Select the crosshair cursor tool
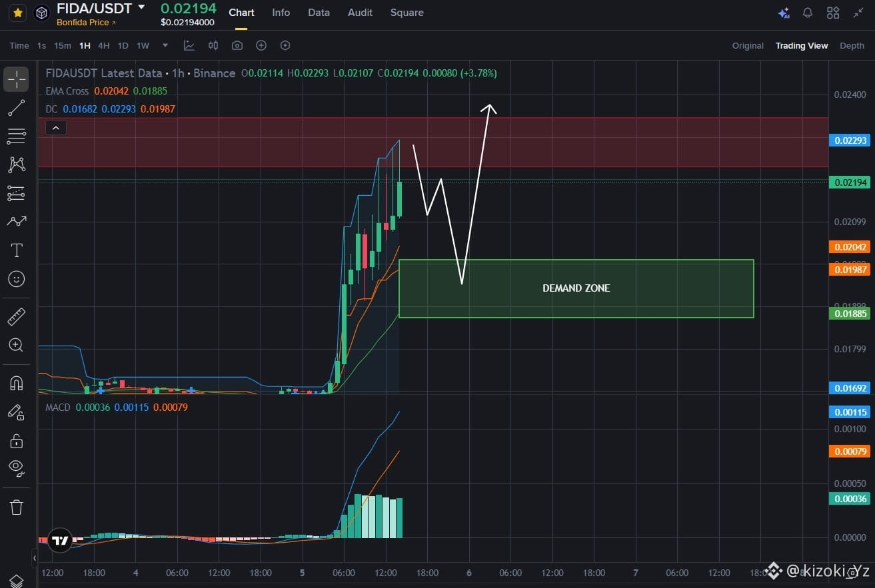The image size is (875, 588). (x=17, y=79)
